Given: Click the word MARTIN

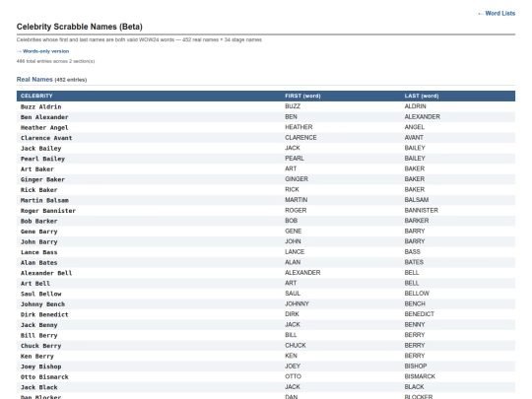Looking at the screenshot, I should tap(297, 199).
